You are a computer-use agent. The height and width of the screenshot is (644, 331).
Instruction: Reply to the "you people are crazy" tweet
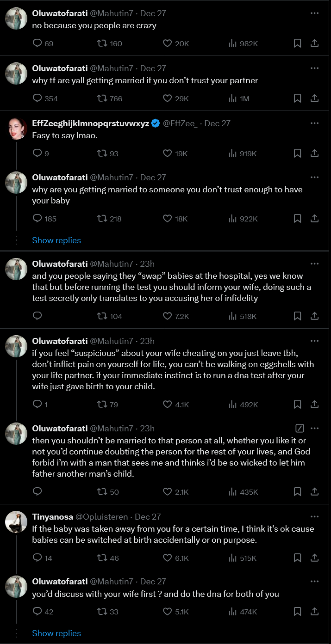coord(38,43)
